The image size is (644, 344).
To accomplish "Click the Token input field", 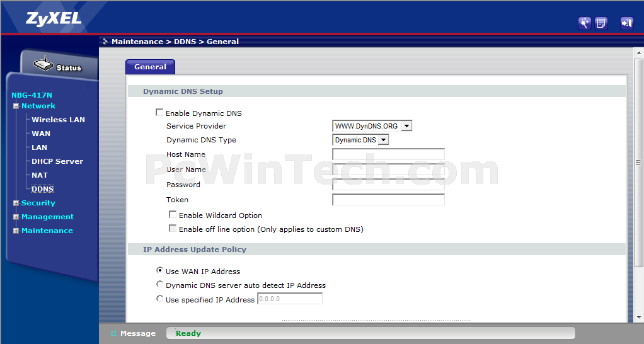I will (x=389, y=200).
